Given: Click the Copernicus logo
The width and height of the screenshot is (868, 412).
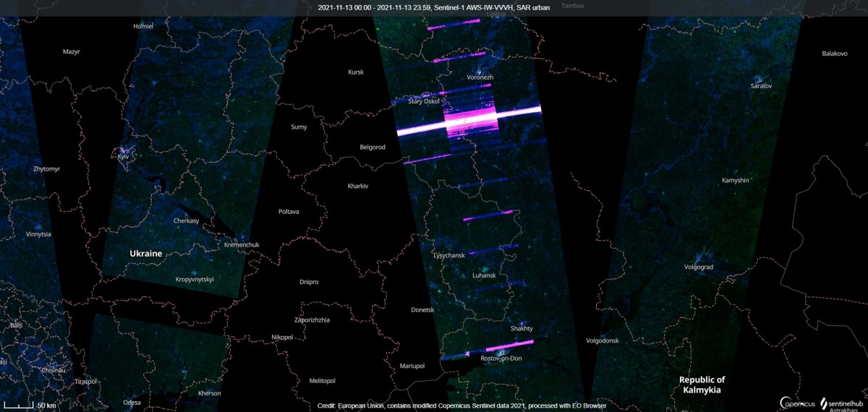Looking at the screenshot, I should click(x=796, y=402).
